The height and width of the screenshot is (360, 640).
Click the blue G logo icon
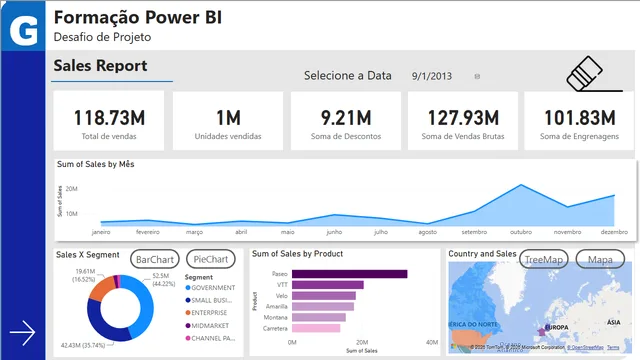tap(23, 26)
